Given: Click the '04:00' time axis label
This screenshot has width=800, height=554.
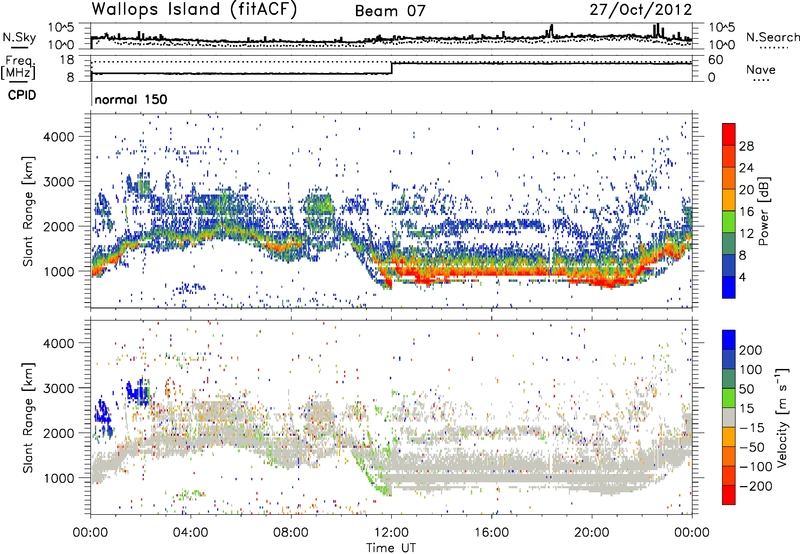Looking at the screenshot, I should click(x=191, y=533).
